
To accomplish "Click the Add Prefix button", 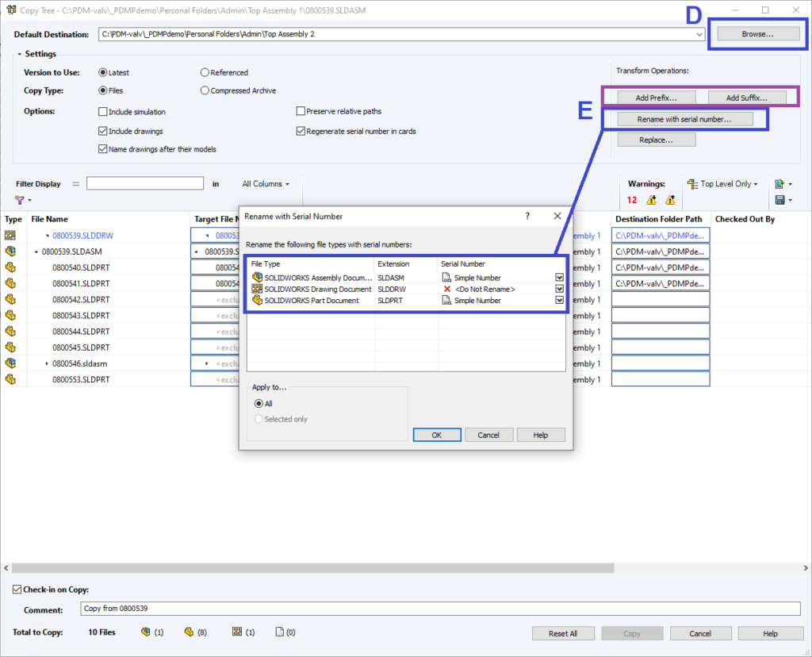I will (649, 97).
